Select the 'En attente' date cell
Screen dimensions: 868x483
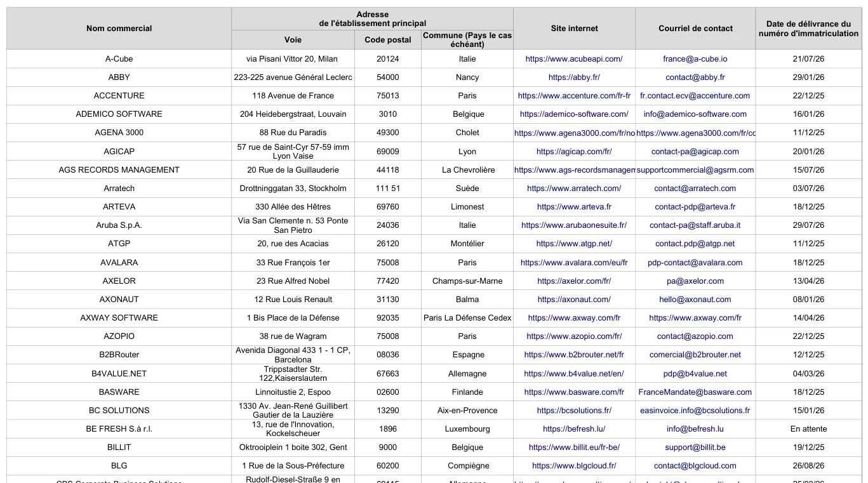(x=808, y=429)
